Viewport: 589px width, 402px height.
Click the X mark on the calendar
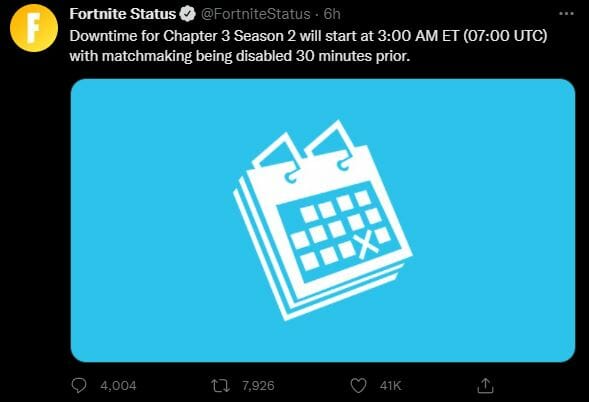(x=367, y=244)
